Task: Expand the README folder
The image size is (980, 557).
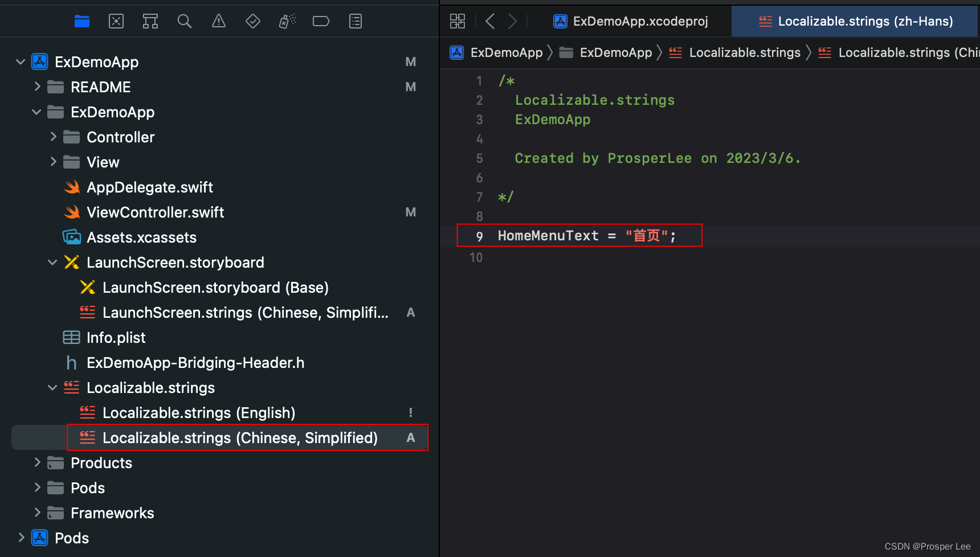Action: (x=37, y=87)
